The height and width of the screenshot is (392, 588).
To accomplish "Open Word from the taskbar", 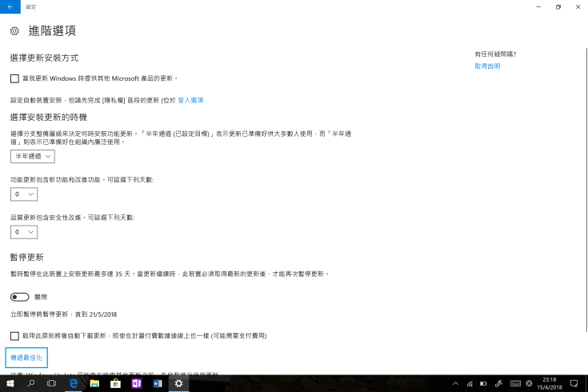I will tap(157, 384).
